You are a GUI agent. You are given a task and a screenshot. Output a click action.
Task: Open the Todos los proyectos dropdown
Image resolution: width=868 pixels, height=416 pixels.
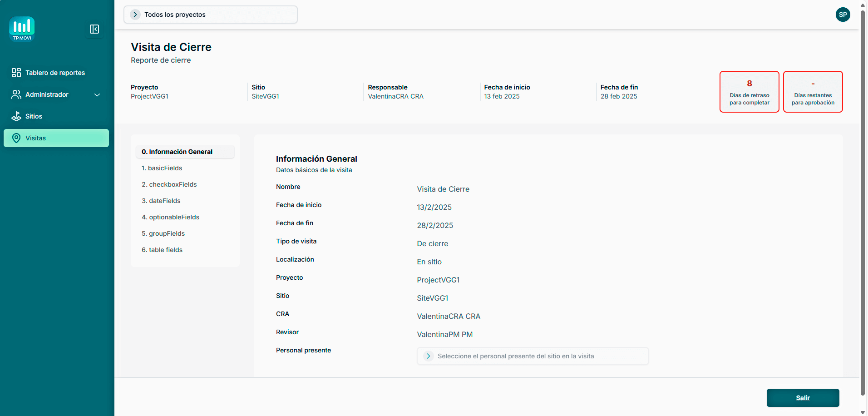(211, 15)
